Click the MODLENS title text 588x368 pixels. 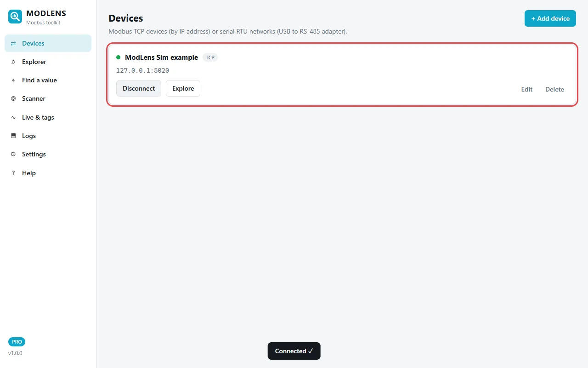click(x=46, y=13)
